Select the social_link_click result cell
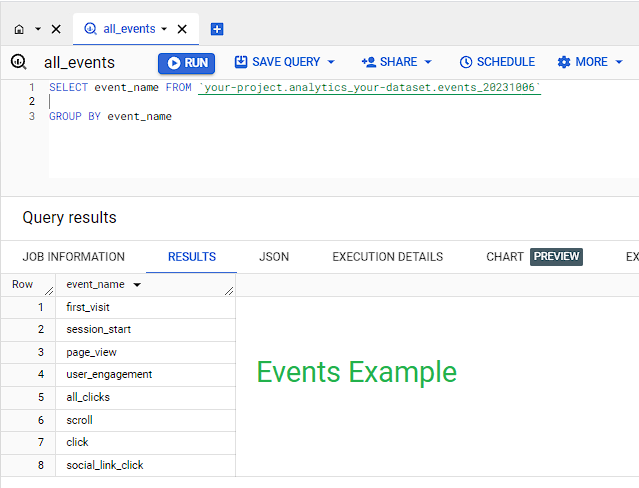The image size is (639, 488). pyautogui.click(x=145, y=465)
